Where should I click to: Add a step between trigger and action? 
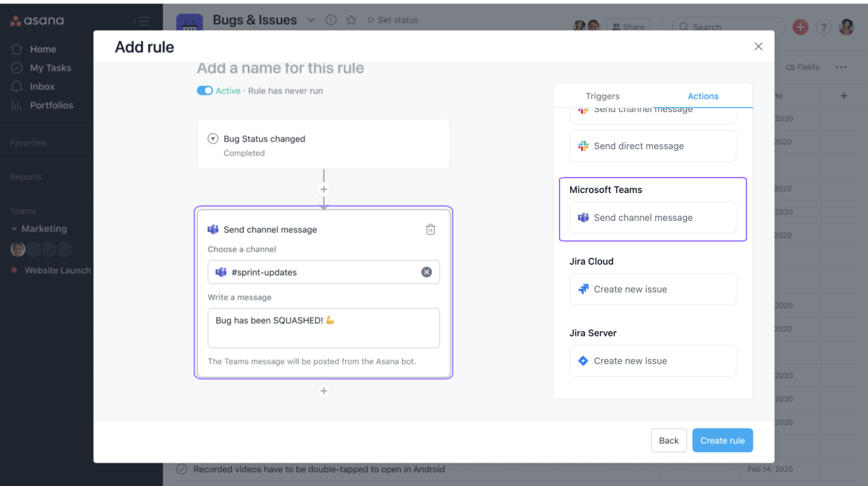click(x=324, y=190)
